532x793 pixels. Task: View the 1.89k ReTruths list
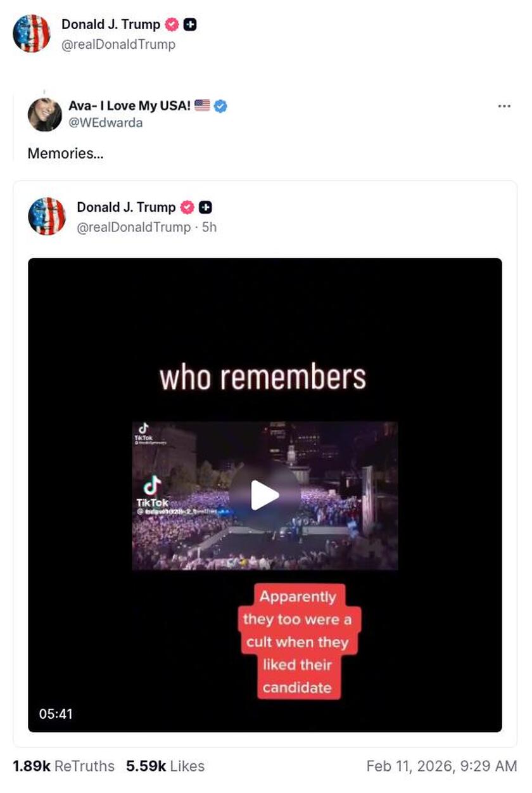(63, 766)
